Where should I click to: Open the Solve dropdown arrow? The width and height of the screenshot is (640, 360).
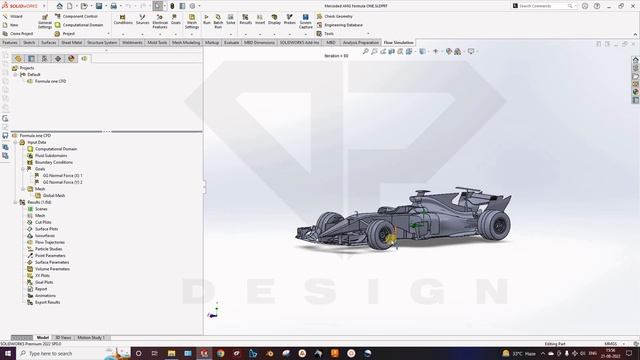[x=231, y=34]
